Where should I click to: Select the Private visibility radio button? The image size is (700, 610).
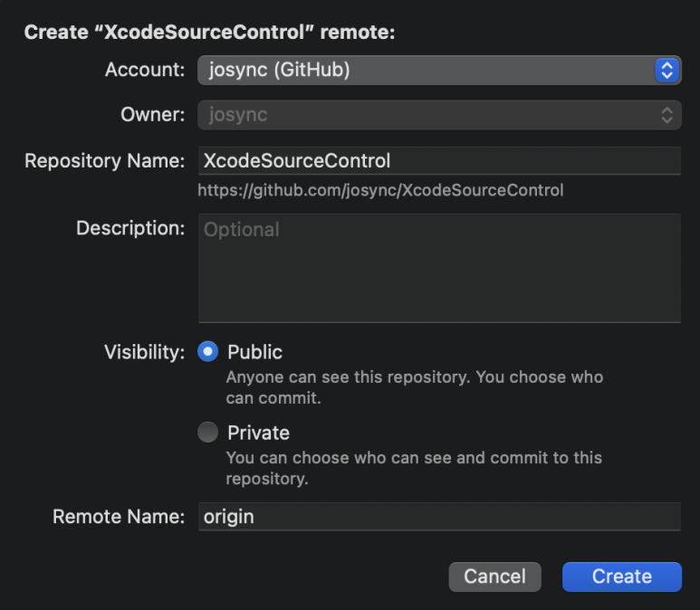pos(208,432)
